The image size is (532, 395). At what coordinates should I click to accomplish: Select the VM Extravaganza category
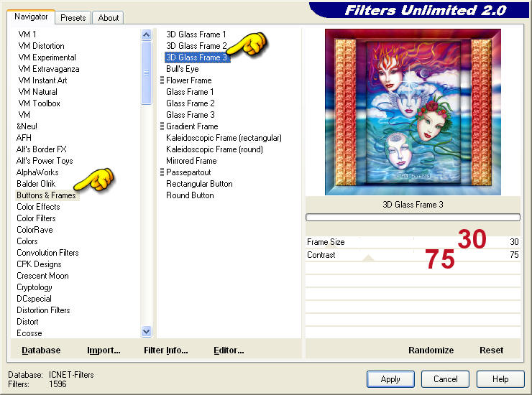(48, 69)
